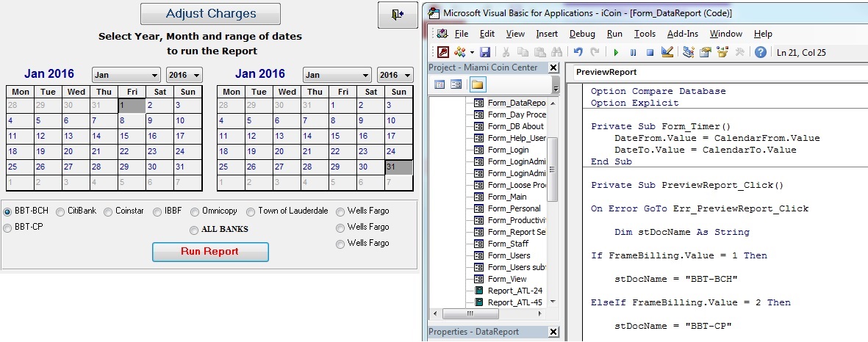Select the Omnicopy radio button
Viewport: 868px width, 342px height.
[x=195, y=211]
